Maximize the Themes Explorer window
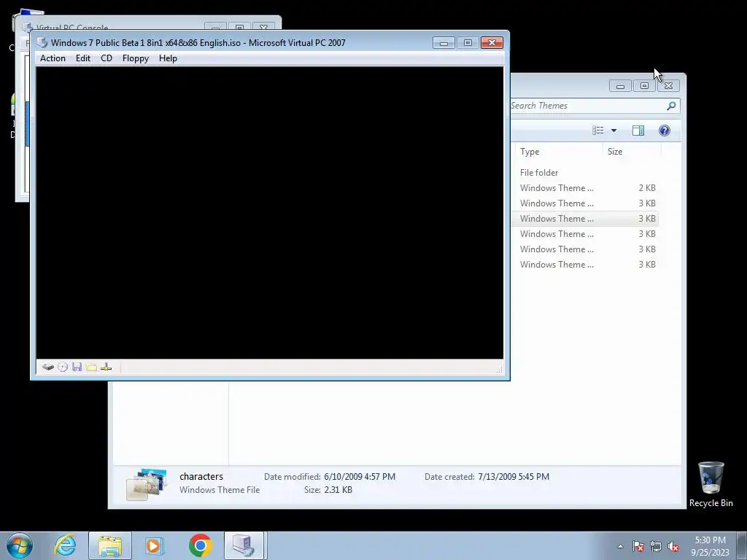 pos(644,86)
